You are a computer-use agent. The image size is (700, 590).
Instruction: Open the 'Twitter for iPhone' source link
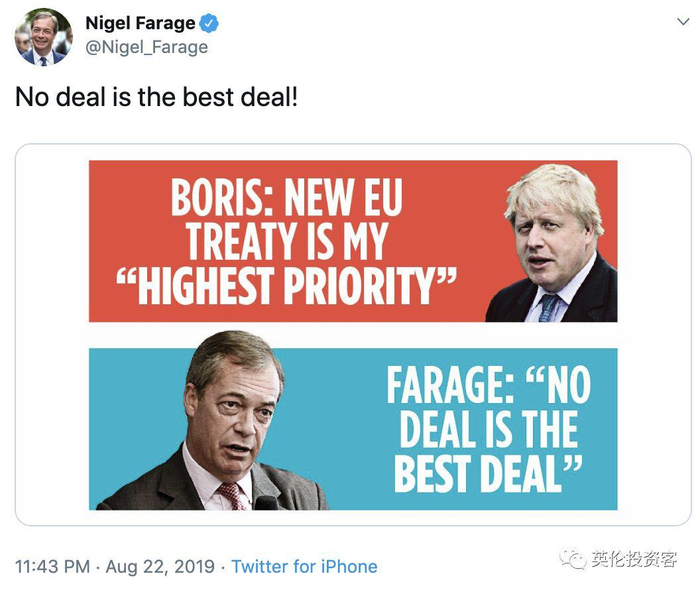click(x=304, y=566)
